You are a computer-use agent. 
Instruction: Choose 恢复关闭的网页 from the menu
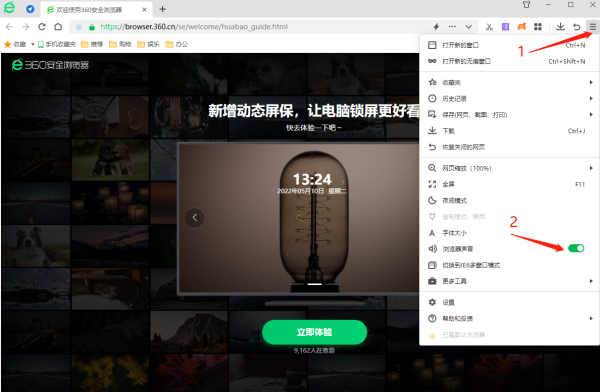pyautogui.click(x=509, y=147)
